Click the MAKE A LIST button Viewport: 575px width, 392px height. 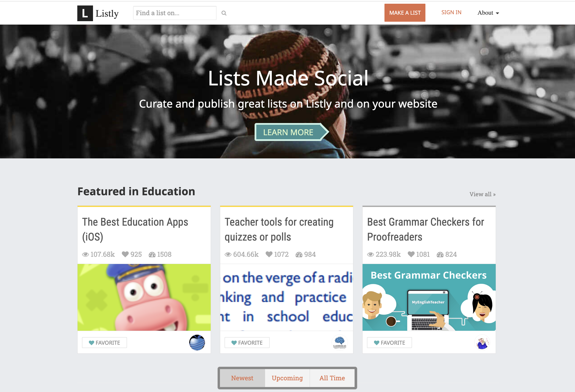tap(405, 13)
